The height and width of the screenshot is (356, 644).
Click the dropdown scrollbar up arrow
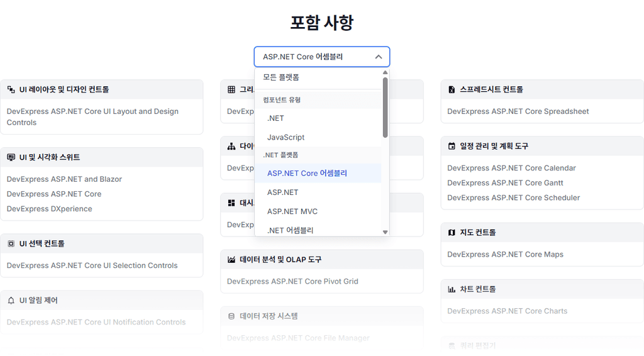[x=386, y=72]
